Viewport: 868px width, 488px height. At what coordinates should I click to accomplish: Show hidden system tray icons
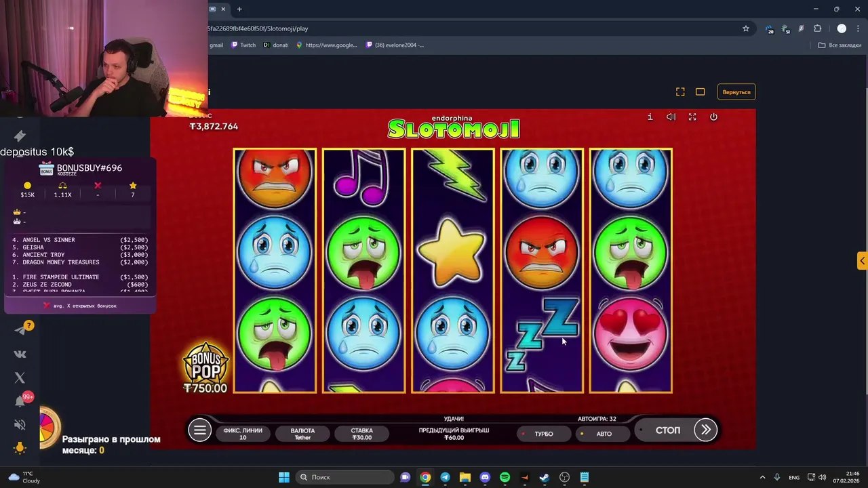pyautogui.click(x=762, y=477)
